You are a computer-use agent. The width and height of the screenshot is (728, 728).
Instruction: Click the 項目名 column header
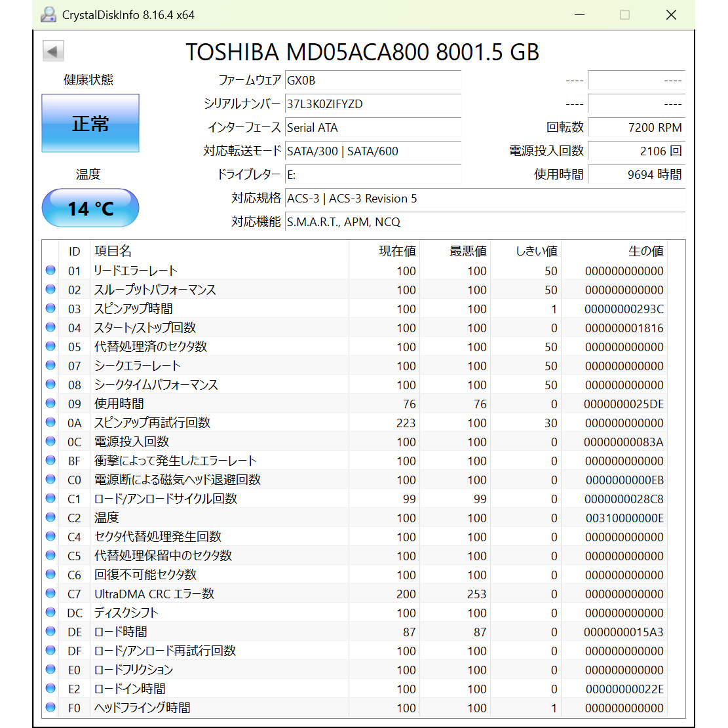point(113,251)
